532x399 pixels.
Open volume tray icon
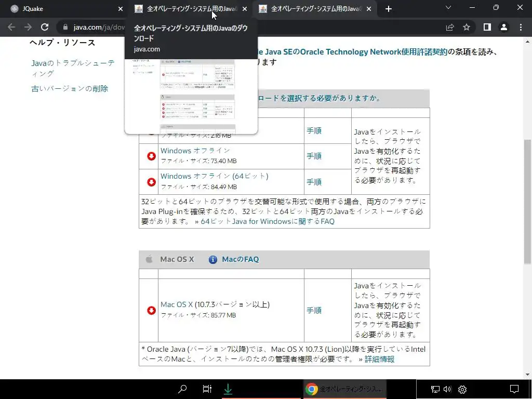coord(447,389)
